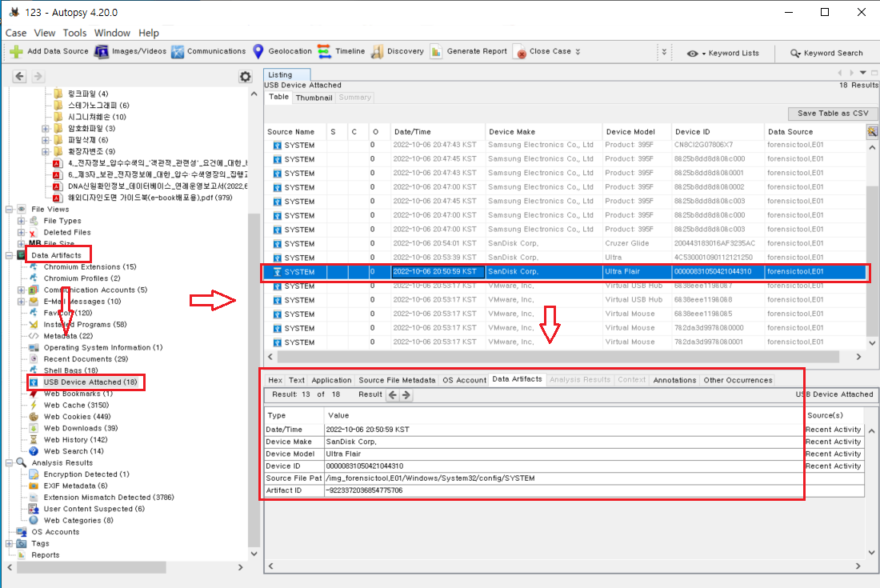Screen dimensions: 880x588
Task: Expand the Deleted Files node
Action: (x=21, y=232)
